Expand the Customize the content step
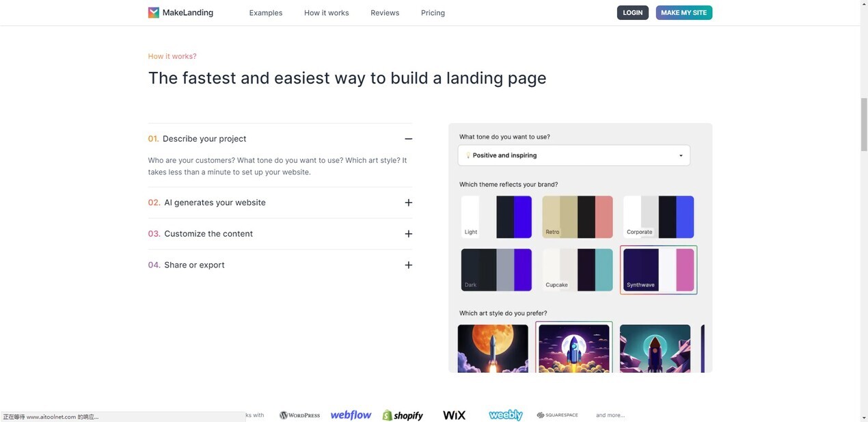This screenshot has height=422, width=868. [408, 234]
